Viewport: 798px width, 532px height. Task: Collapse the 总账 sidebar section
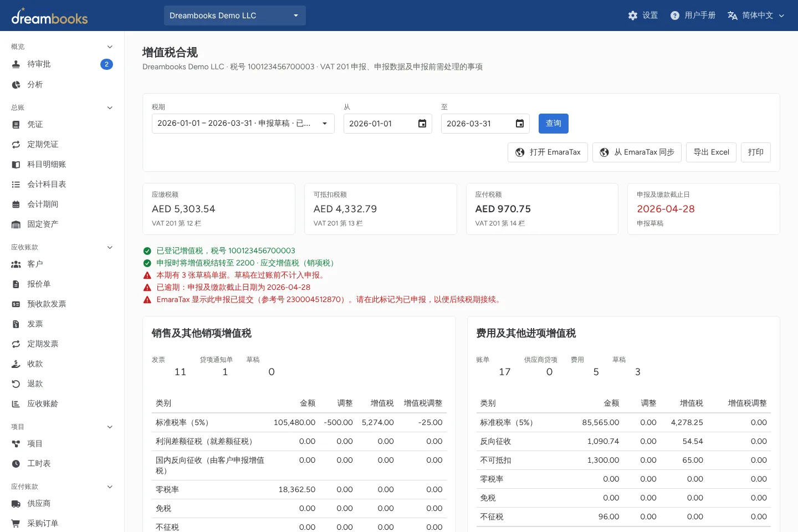[110, 108]
